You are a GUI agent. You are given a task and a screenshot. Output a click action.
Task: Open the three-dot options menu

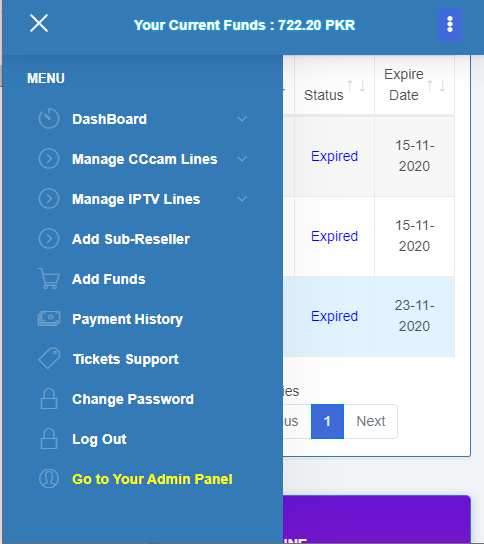coord(450,25)
